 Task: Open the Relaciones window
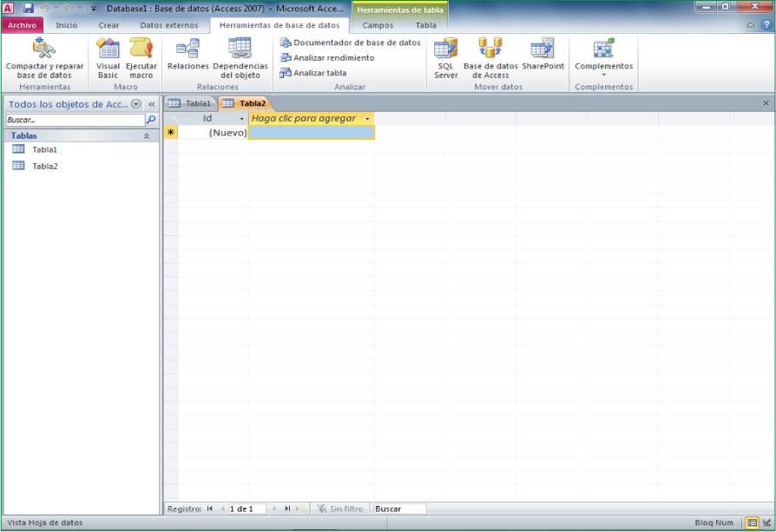187,55
